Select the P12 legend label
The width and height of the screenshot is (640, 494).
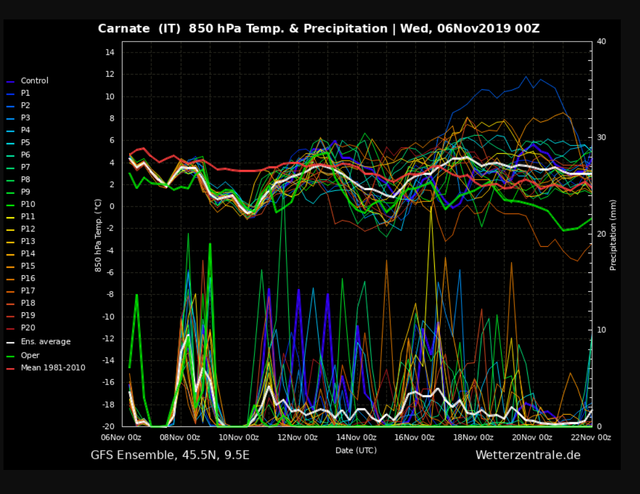tap(28, 229)
